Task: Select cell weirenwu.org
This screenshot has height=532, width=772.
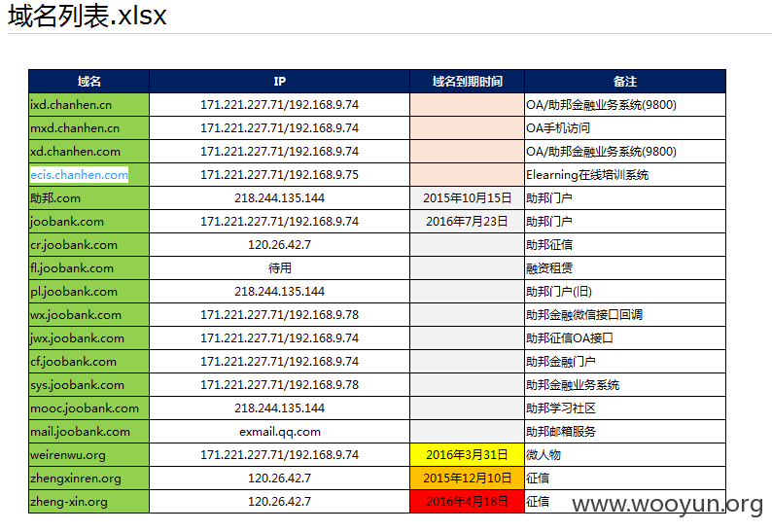Action: coord(89,454)
